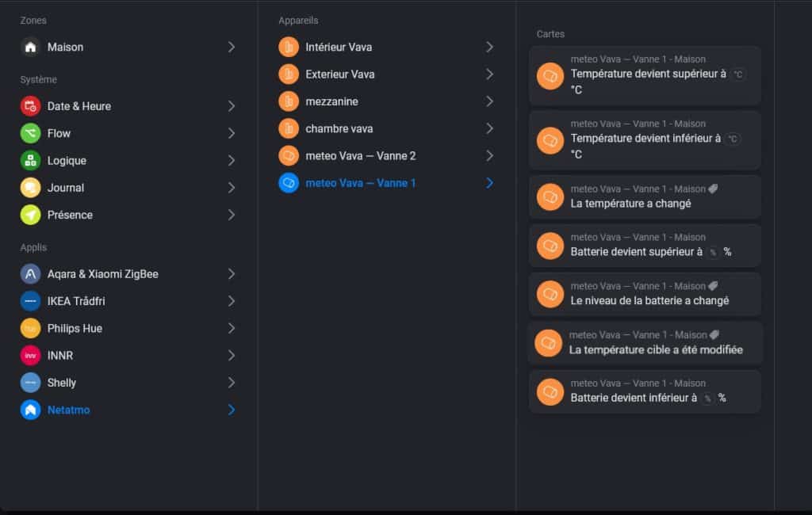Click the green Flow icon
Screen dimensions: 812x515
coord(31,134)
